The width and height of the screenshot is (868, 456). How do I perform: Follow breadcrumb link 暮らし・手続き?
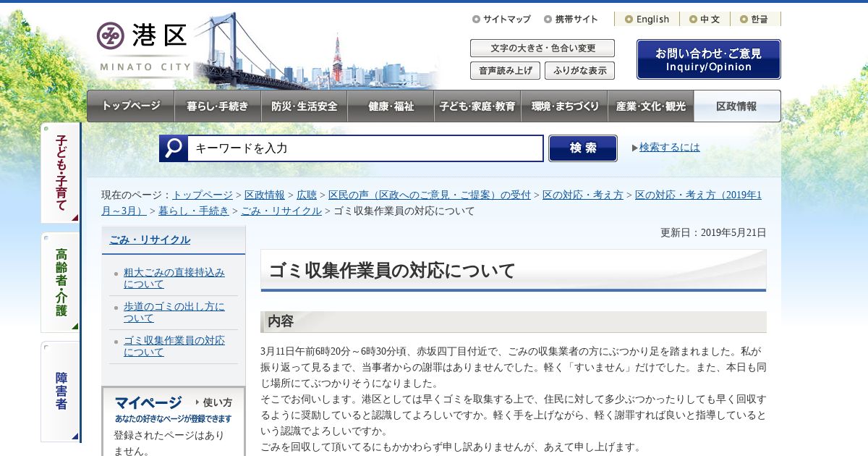(x=194, y=211)
